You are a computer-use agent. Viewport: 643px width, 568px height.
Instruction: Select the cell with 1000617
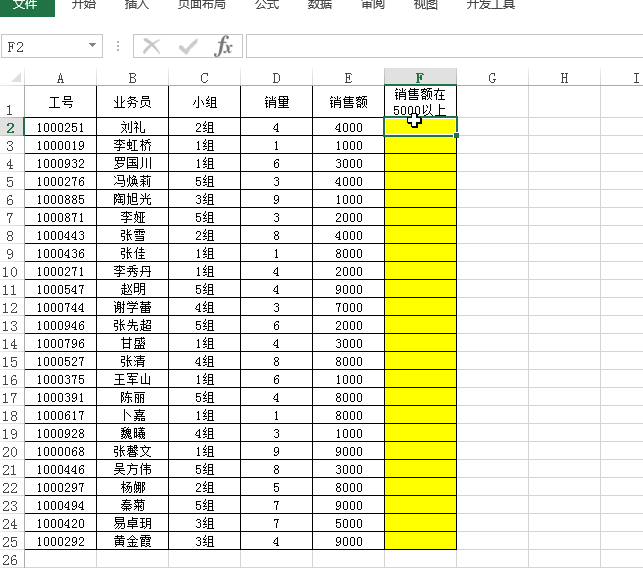(x=60, y=416)
